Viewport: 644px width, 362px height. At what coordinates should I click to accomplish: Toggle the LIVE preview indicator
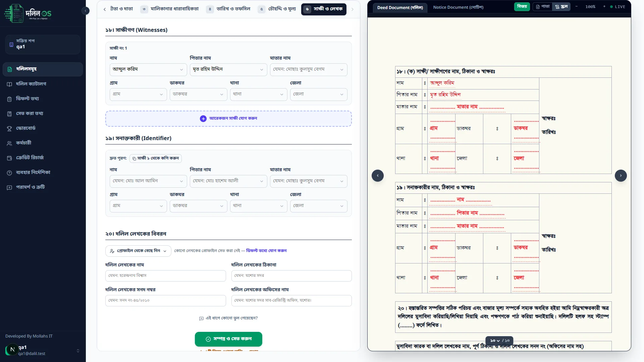[x=618, y=7]
